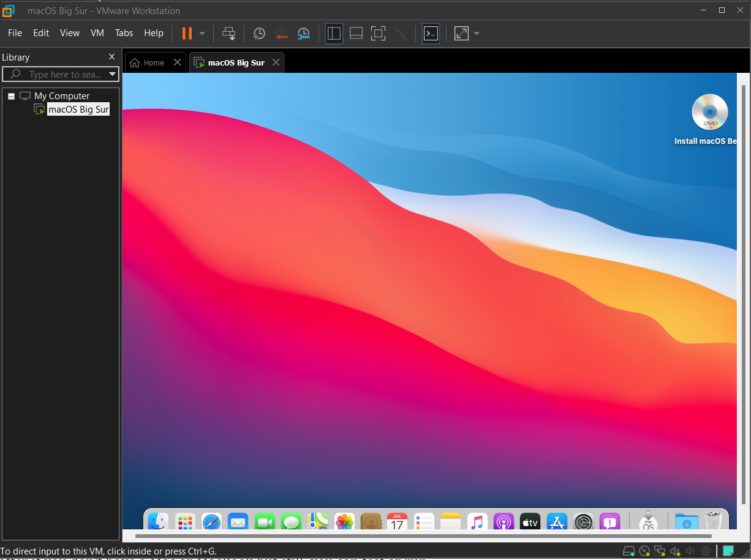Click the VMware Workstation title bar logo
Screen dimensions: 751x560
click(9, 10)
